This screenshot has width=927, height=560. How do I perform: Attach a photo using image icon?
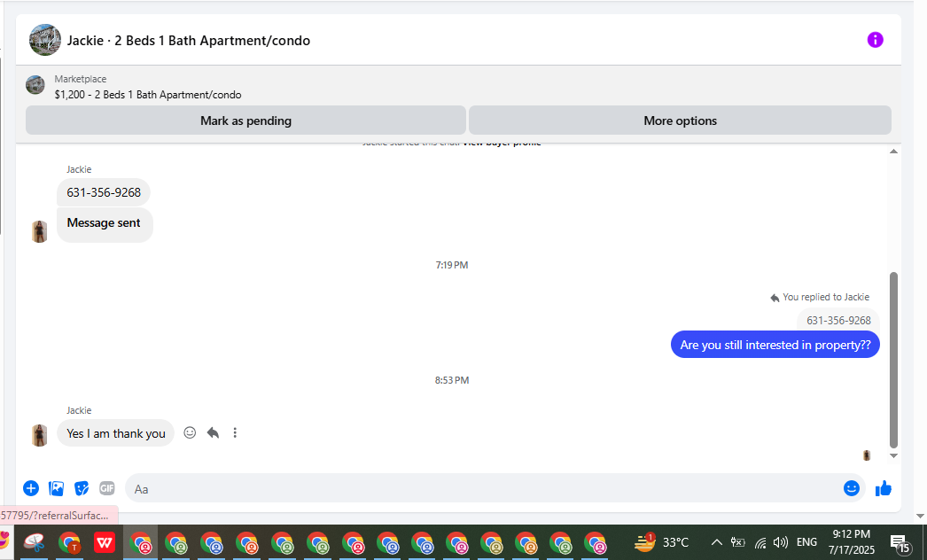(56, 488)
